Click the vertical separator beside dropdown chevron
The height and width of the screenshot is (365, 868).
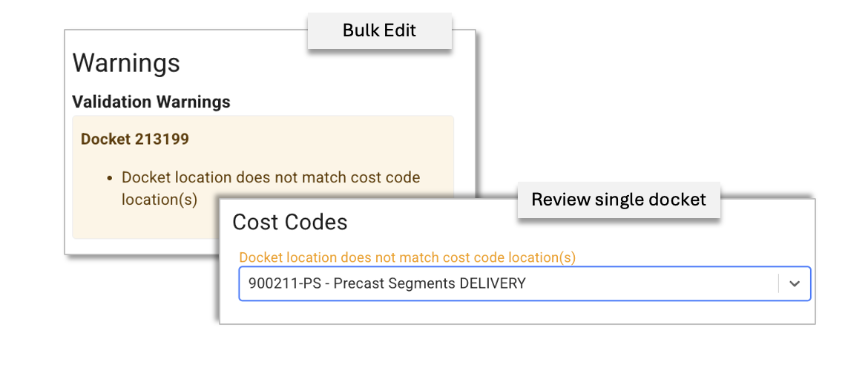coord(778,283)
